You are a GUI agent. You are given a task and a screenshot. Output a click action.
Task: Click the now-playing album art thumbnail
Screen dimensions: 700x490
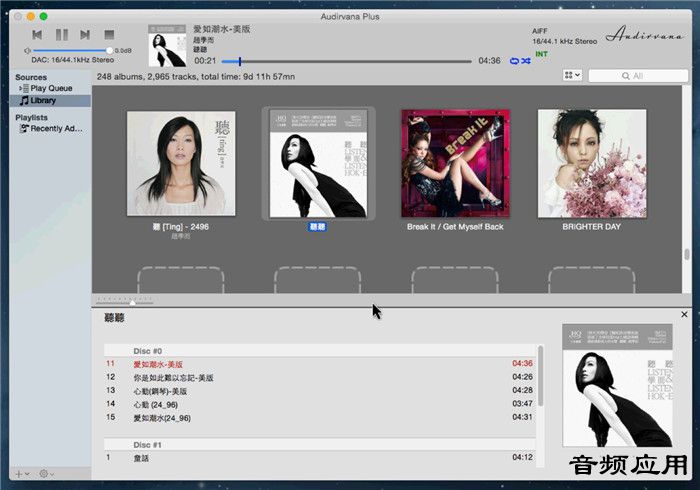167,46
